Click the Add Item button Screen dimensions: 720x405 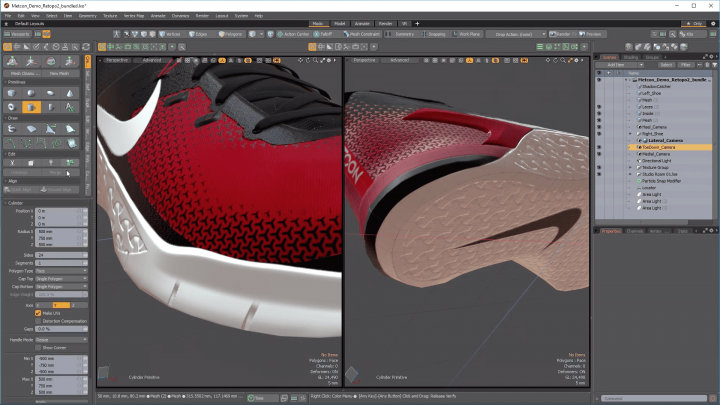617,64
